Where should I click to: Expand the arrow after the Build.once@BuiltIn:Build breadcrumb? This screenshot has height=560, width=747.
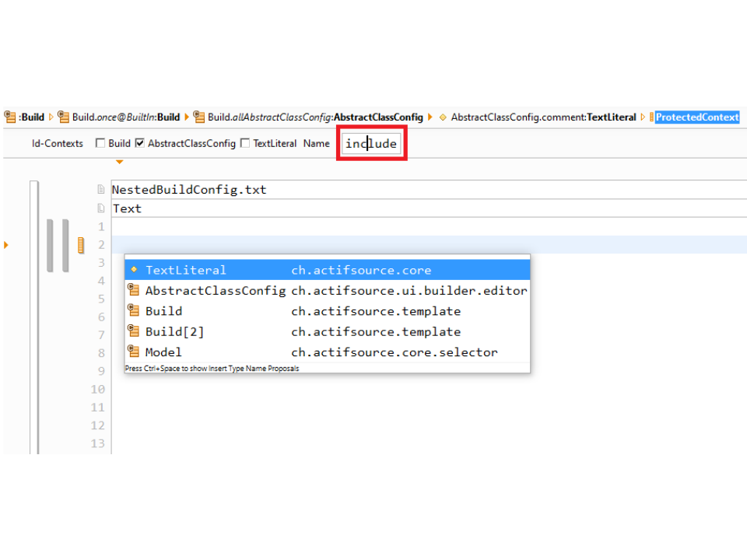coord(187,117)
